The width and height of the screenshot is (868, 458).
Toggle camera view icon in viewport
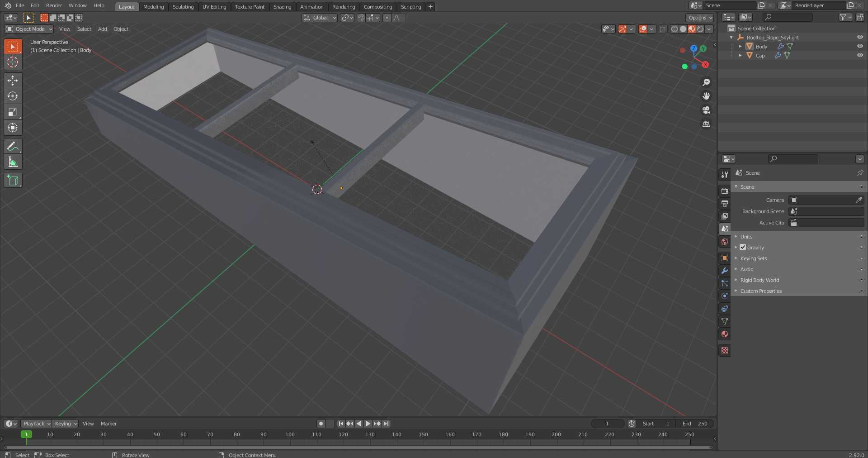point(706,110)
